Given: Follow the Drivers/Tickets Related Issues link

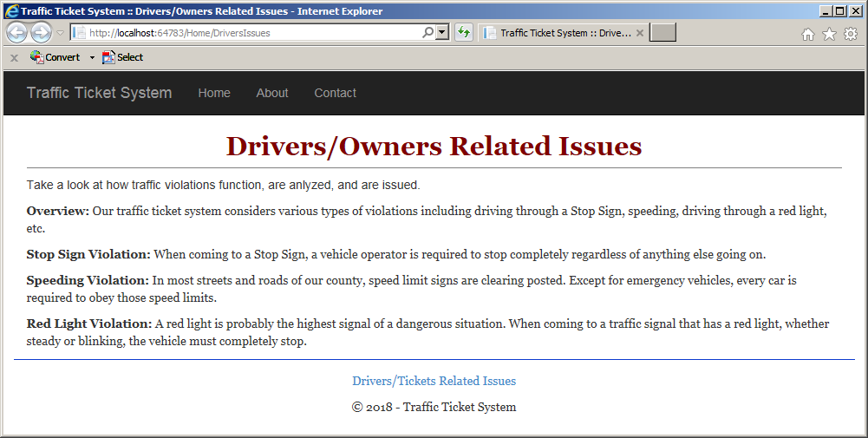Looking at the screenshot, I should click(434, 381).
